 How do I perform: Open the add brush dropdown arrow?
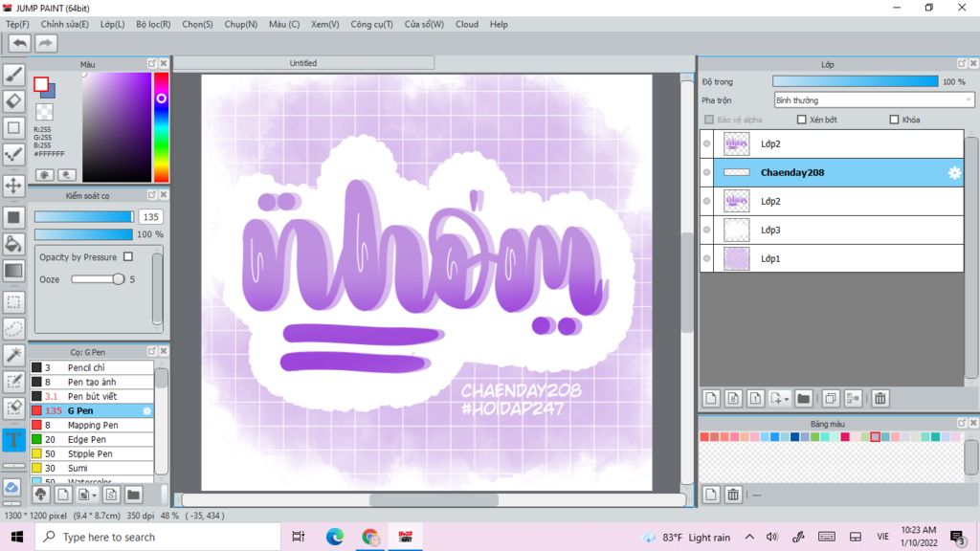coord(95,496)
